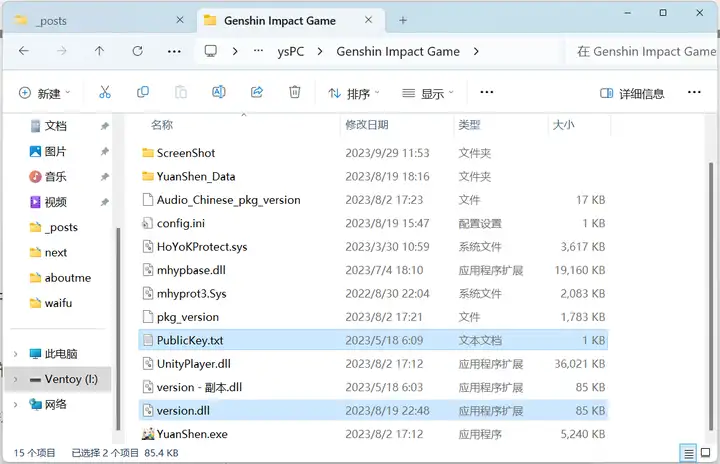Open the New dropdown menu
720x464 pixels.
click(x=45, y=93)
